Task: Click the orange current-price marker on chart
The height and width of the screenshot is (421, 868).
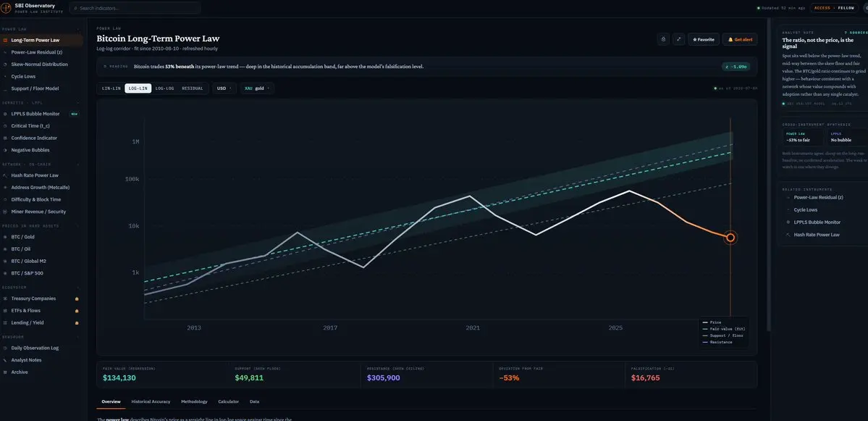Action: tap(730, 238)
